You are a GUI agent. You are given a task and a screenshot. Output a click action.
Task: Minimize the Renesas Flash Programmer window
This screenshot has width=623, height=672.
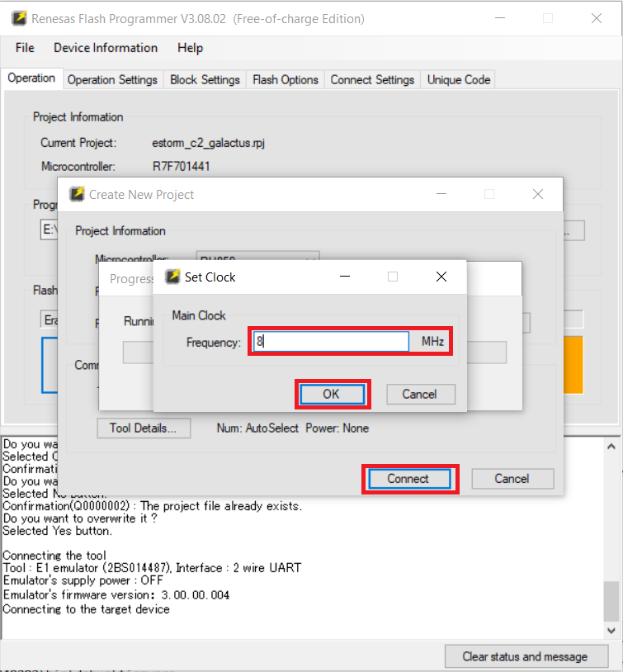click(x=500, y=18)
